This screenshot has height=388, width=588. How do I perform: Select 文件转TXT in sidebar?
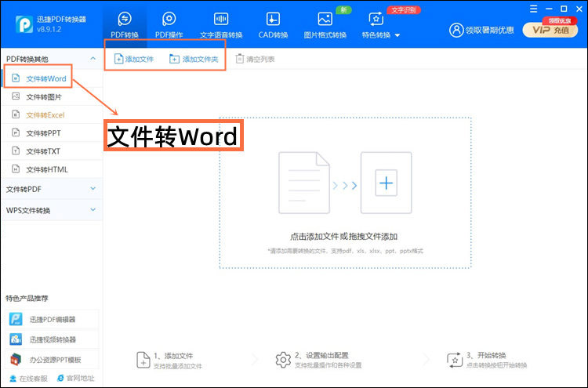click(52, 151)
